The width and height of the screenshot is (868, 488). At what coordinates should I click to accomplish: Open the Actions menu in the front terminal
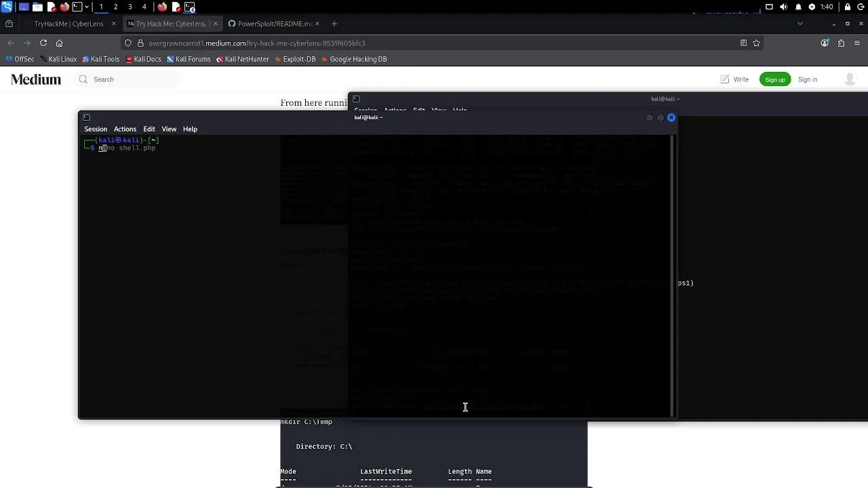[125, 129]
